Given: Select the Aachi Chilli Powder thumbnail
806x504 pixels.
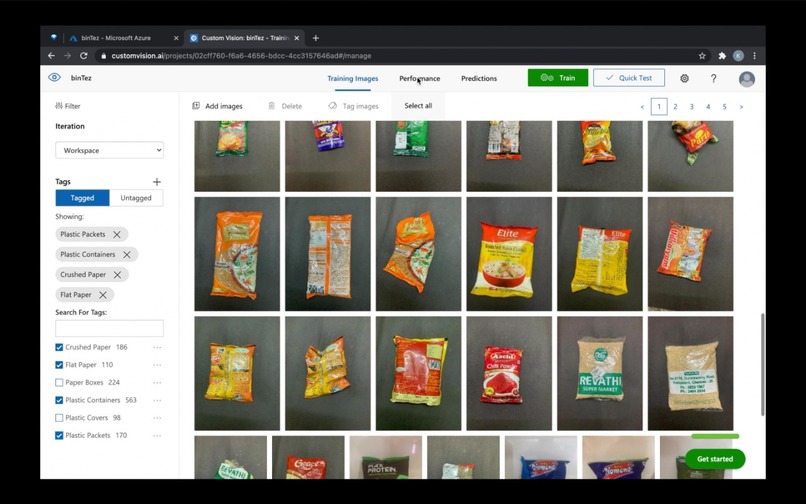Looking at the screenshot, I should point(509,373).
